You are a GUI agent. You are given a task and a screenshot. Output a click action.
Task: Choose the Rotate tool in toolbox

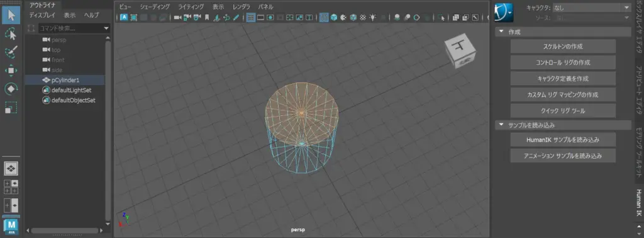[11, 89]
